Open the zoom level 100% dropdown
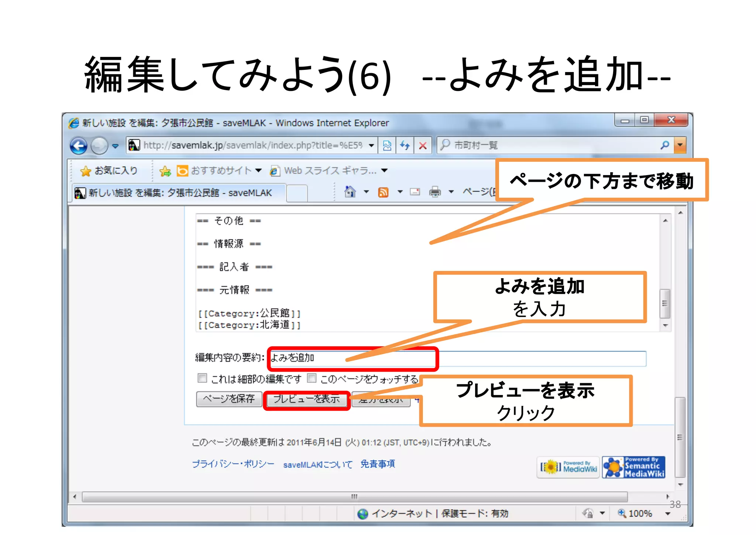The height and width of the screenshot is (535, 756). [667, 514]
